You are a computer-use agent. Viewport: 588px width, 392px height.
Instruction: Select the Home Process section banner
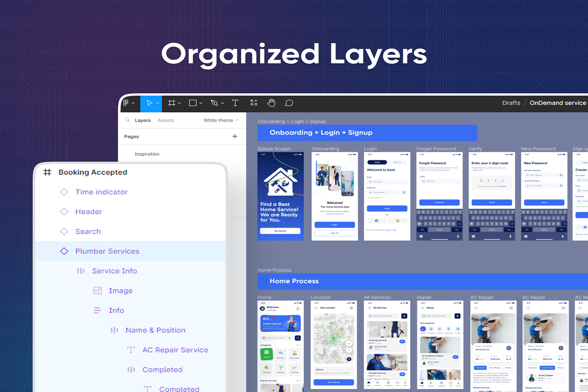[423, 281]
